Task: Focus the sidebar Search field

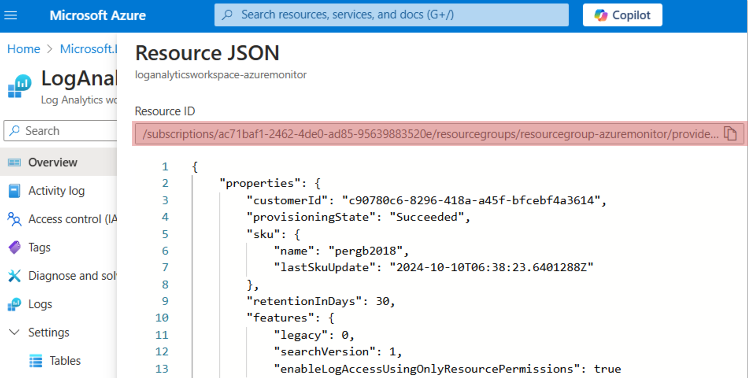Action: (60, 130)
